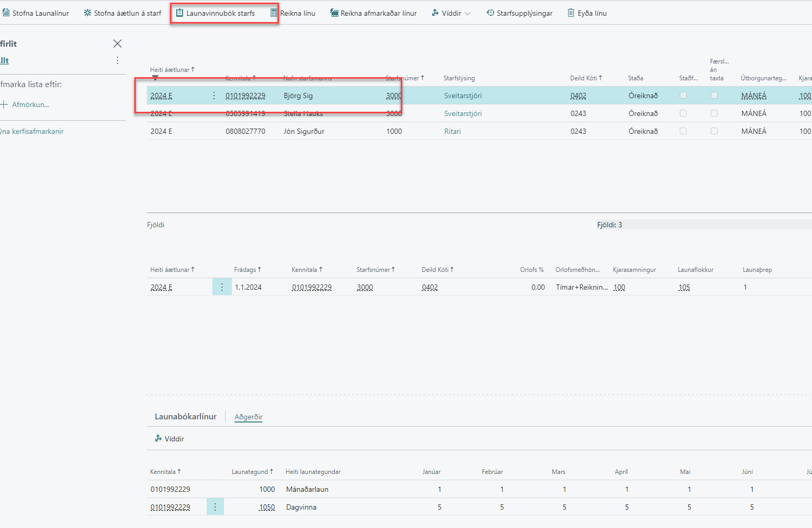The width and height of the screenshot is (812, 528).
Task: Open the Ritari job description link
Action: [x=452, y=131]
